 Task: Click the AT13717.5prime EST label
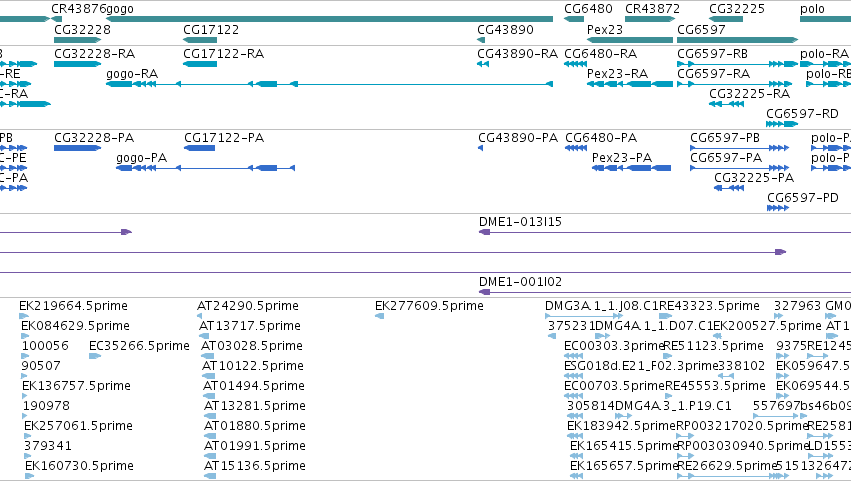(250, 326)
